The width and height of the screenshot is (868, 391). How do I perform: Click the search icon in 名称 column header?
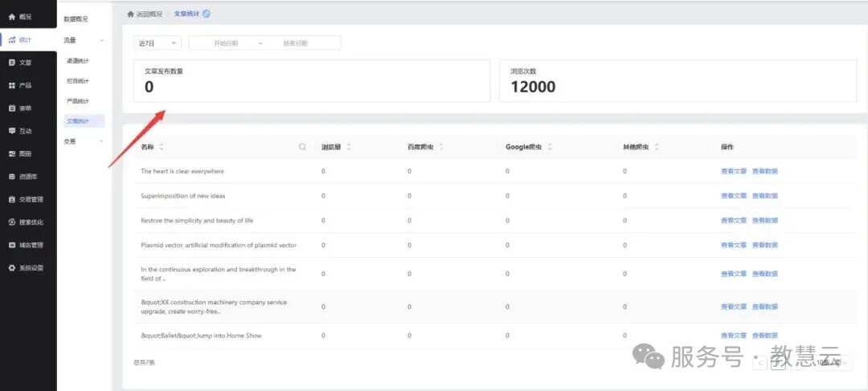302,147
